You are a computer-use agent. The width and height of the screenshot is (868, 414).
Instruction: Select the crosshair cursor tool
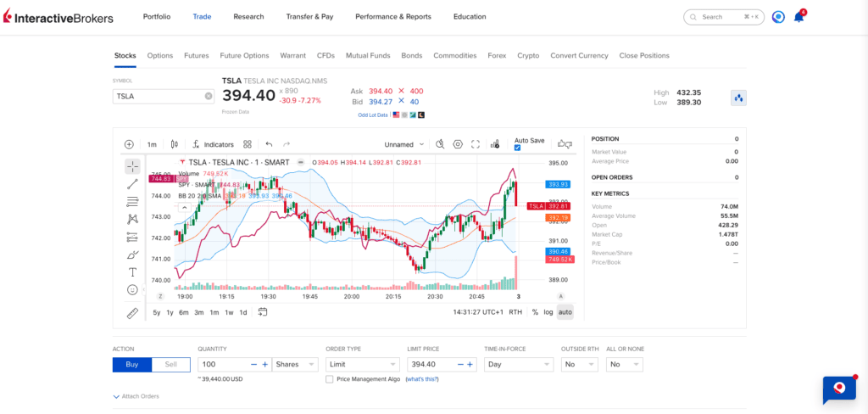pos(132,166)
